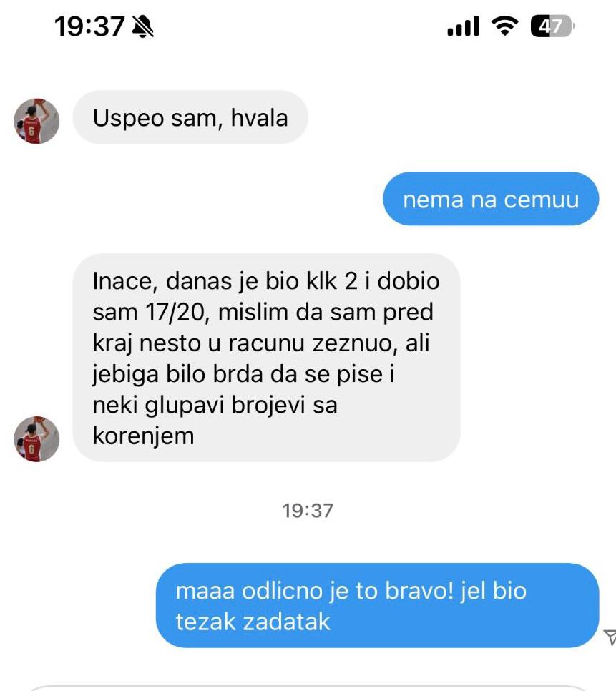Tap the words "tezak zadatak" in the last message

click(253, 622)
